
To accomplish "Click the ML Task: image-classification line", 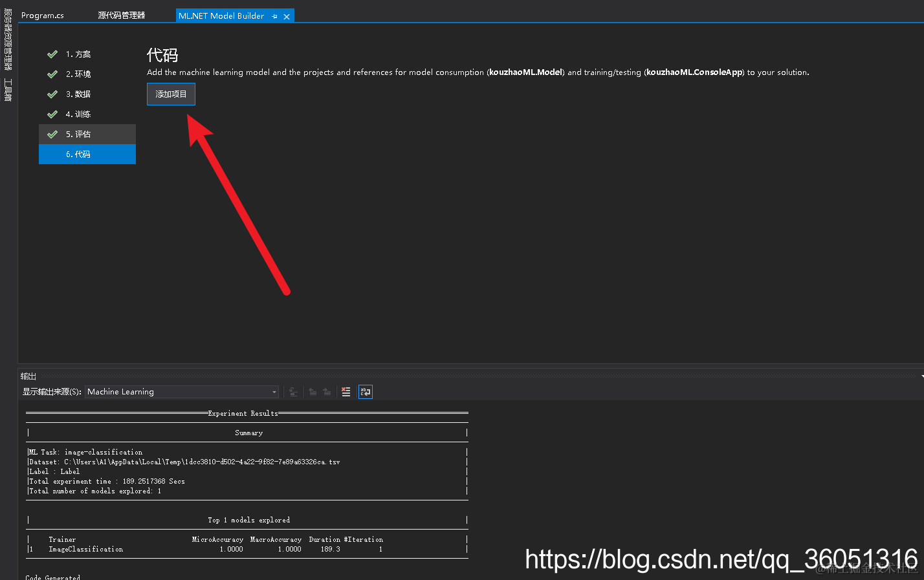I will 85,452.
